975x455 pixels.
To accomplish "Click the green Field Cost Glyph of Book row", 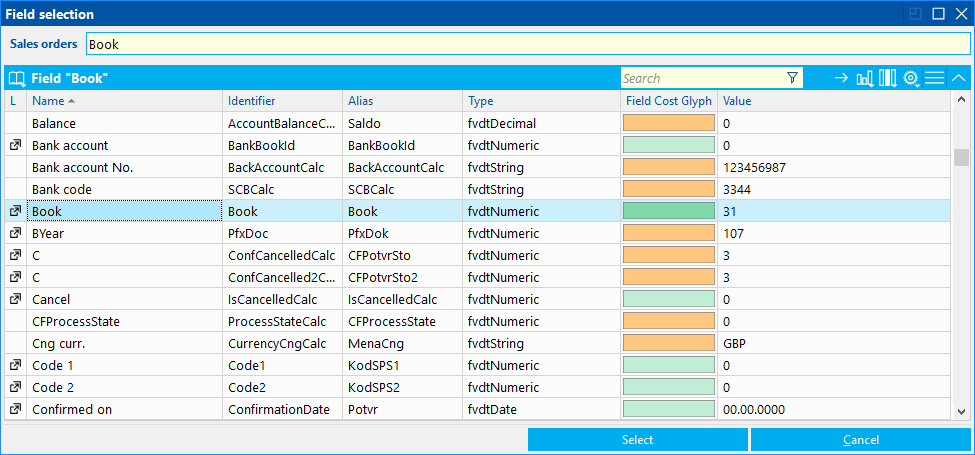I will point(668,211).
